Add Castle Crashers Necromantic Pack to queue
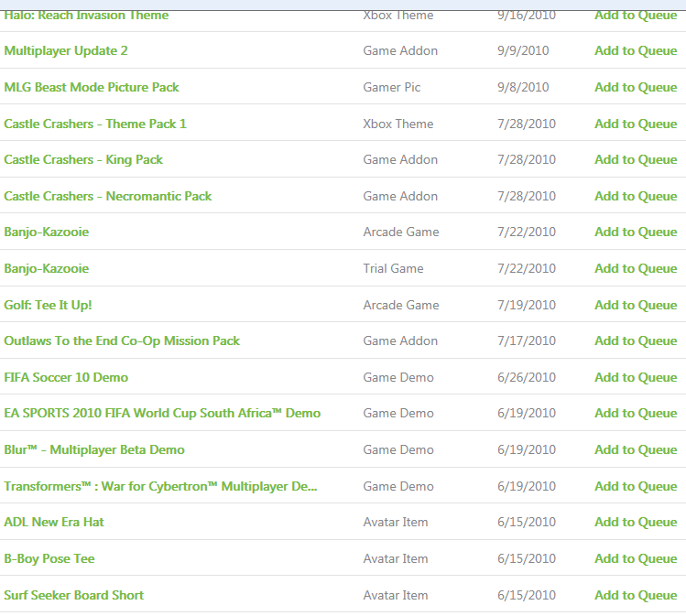 [636, 196]
